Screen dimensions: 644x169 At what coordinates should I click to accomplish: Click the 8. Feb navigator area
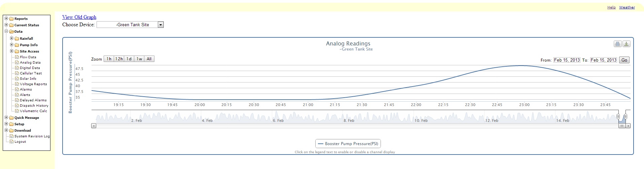(x=349, y=121)
